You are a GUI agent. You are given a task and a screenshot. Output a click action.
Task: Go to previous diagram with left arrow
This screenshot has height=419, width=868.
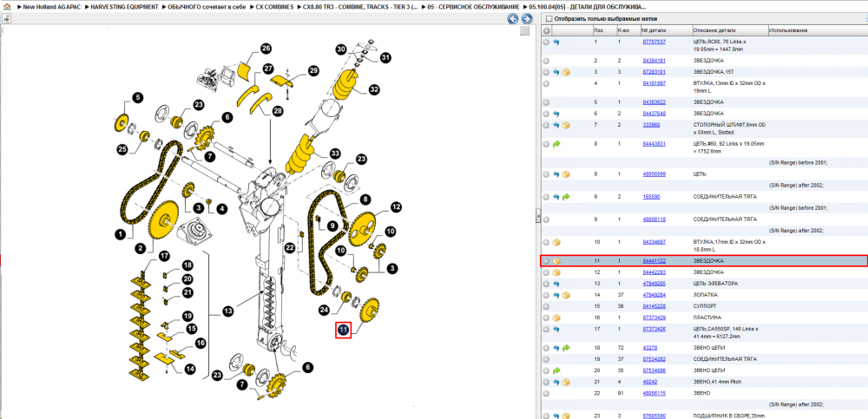tap(513, 19)
